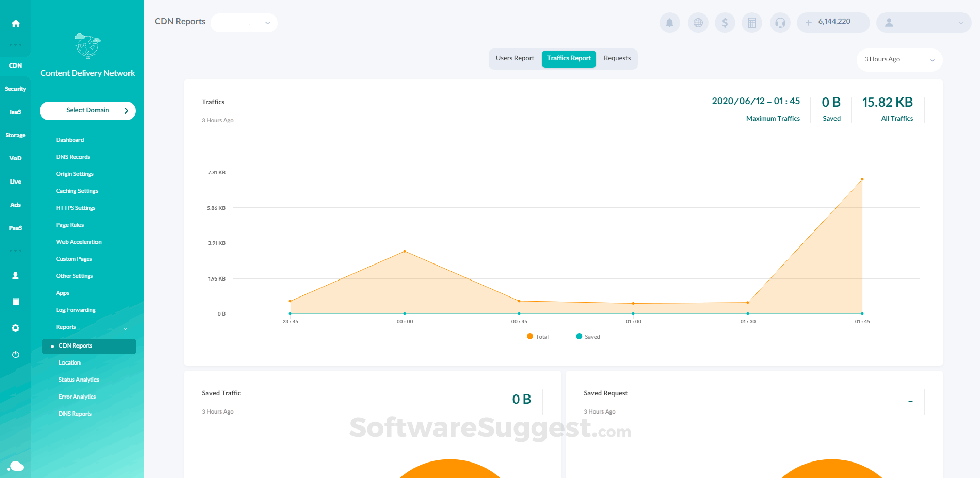Switch to the Users Report tab
The height and width of the screenshot is (478, 980).
click(x=515, y=58)
